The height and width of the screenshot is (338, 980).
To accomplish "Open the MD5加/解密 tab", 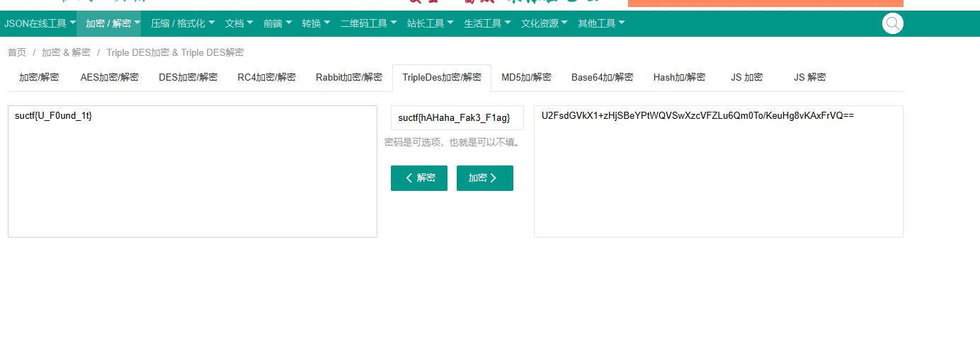I will click(526, 78).
